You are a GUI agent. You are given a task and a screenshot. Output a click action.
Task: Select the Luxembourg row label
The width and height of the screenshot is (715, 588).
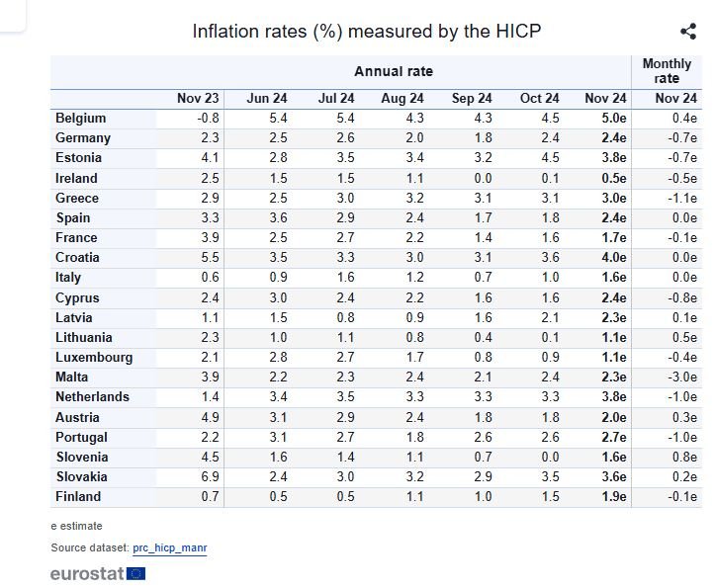[x=94, y=358]
